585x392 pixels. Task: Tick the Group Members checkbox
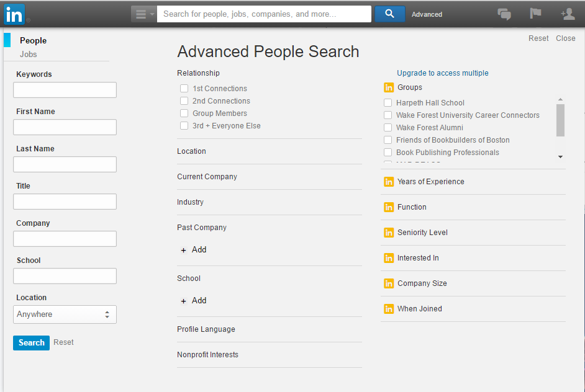click(184, 114)
